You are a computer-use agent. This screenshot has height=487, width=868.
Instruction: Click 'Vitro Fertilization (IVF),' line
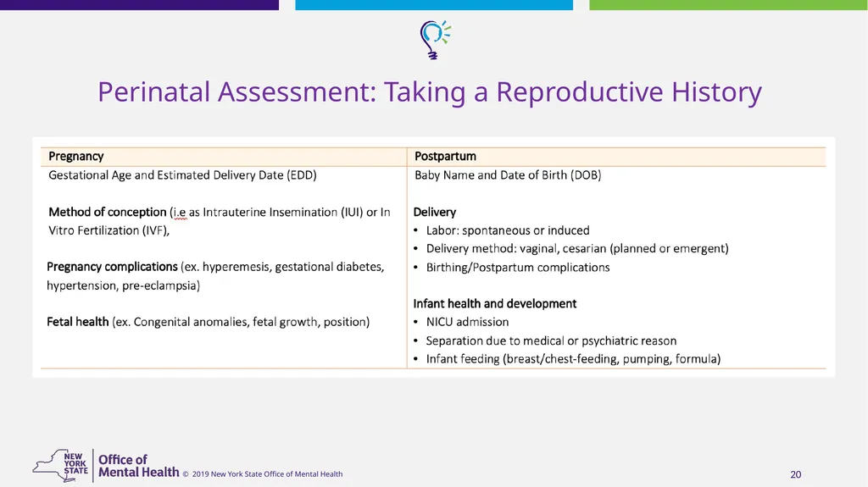(109, 230)
